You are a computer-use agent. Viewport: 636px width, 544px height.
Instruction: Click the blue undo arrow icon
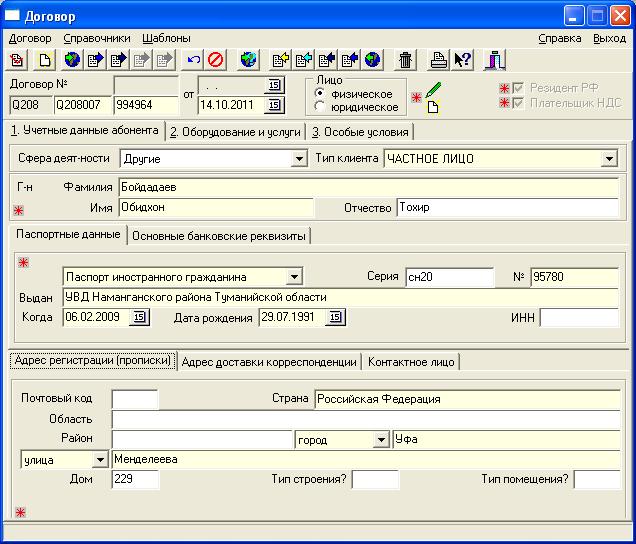(193, 60)
